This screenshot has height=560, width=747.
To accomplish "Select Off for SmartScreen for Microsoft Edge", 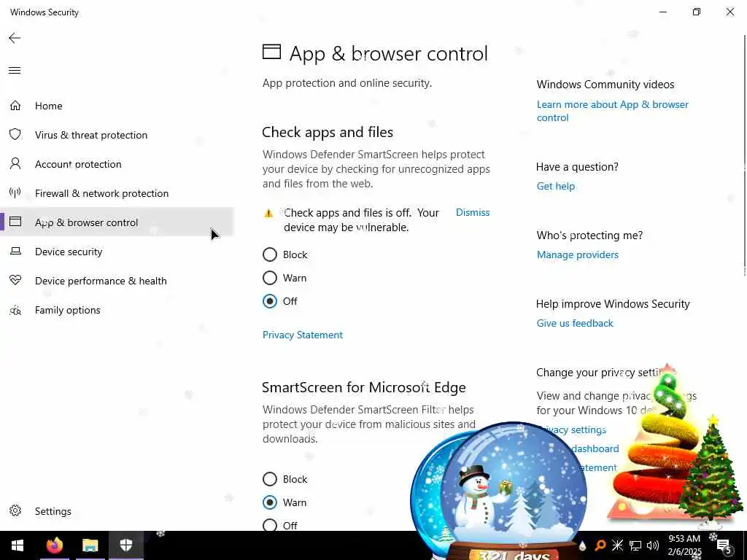I will 270,525.
